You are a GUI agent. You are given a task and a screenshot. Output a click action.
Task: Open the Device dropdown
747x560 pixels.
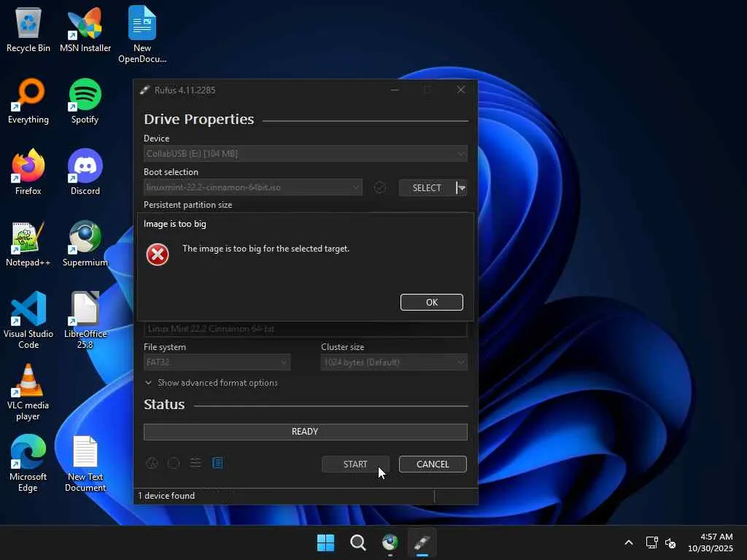coord(306,154)
